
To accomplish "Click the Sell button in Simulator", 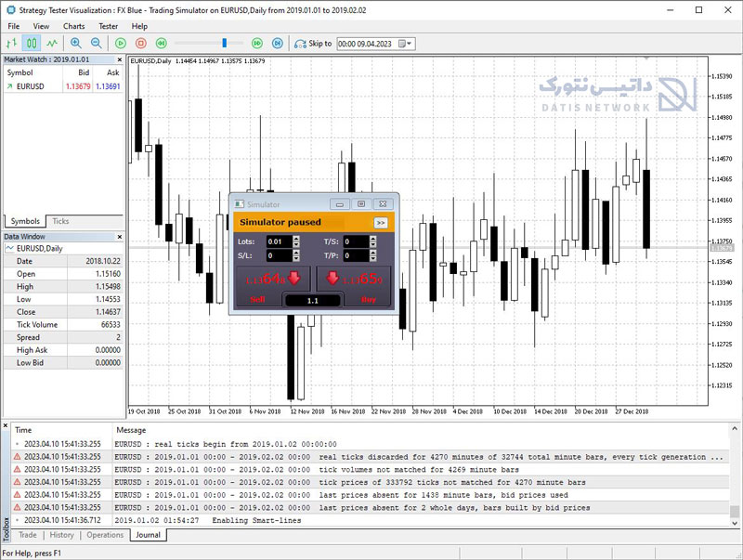I will [x=273, y=286].
